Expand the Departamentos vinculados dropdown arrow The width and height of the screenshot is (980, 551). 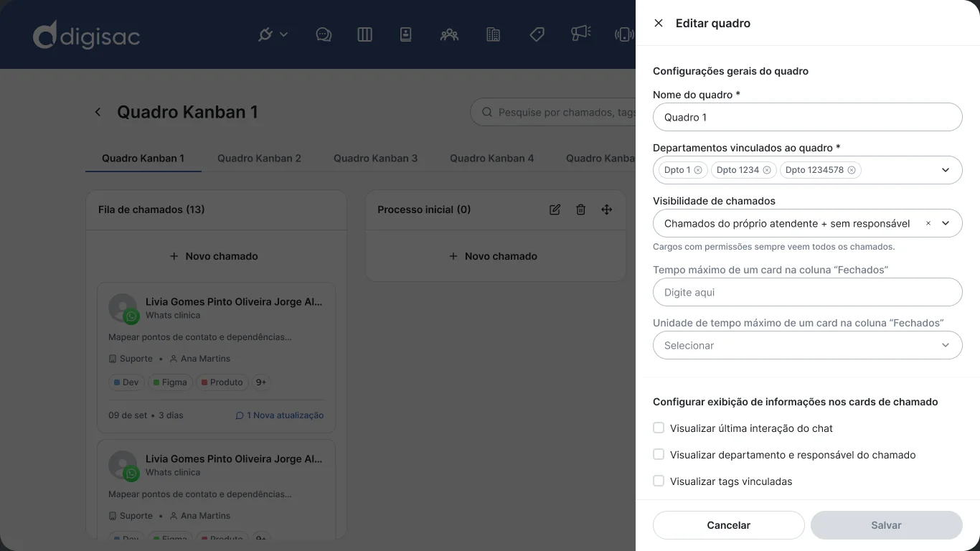tap(946, 170)
